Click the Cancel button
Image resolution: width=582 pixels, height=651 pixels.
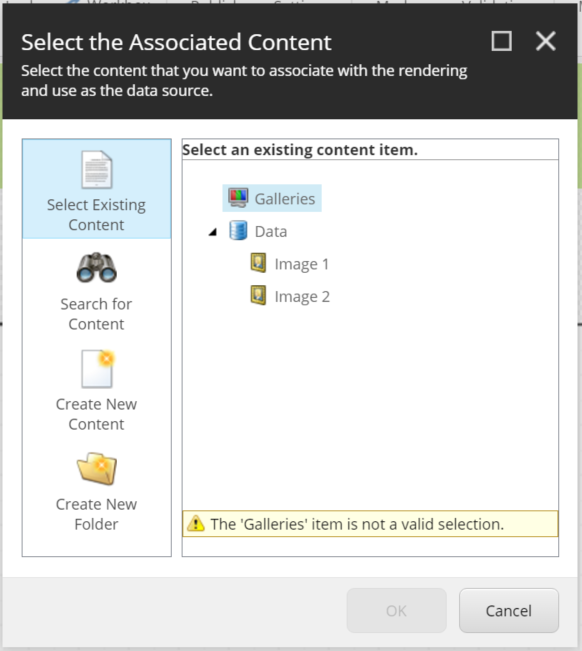tap(509, 610)
